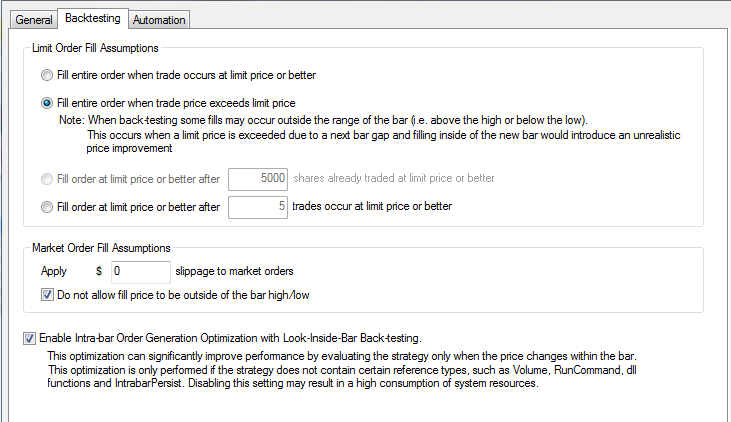Viewport: 731px width, 422px height.
Task: Click the 'slippage to market orders' label
Action: pyautogui.click(x=234, y=271)
